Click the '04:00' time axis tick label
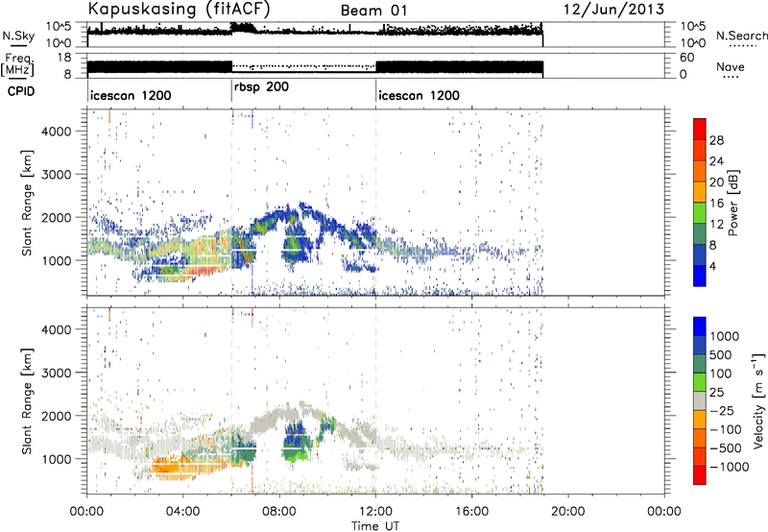Screen dimensions: 768x532 [x=182, y=512]
